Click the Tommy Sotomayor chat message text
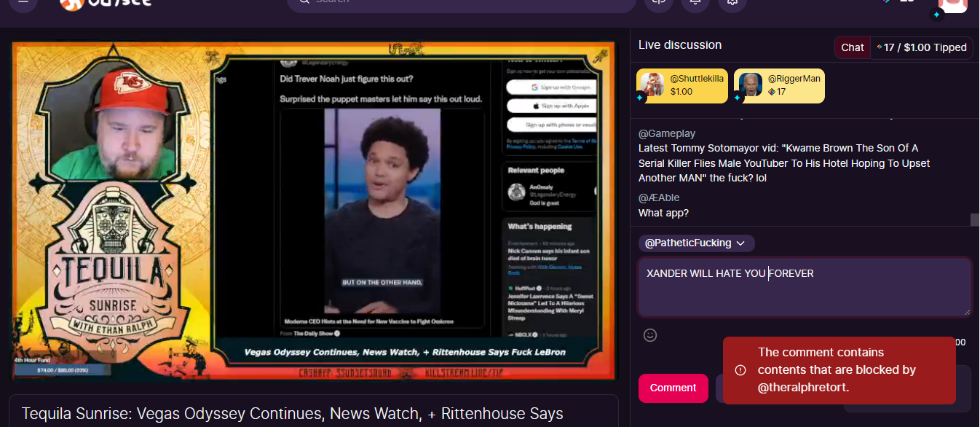Screen dimensions: 980x427 pyautogui.click(x=784, y=163)
